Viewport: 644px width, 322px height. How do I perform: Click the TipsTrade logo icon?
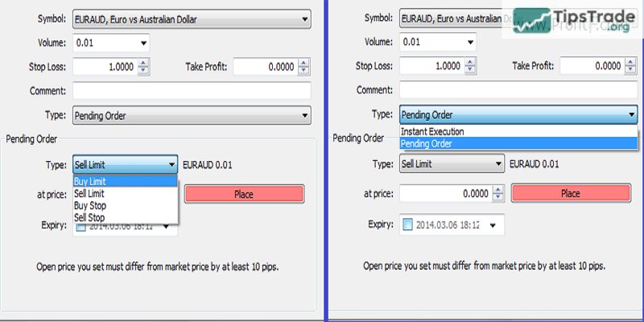tap(526, 21)
